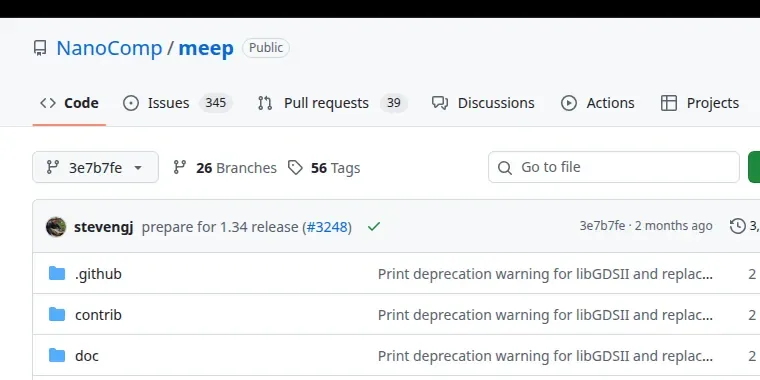Click the 39 pull requests counter badge
This screenshot has height=380, width=760.
pos(394,103)
